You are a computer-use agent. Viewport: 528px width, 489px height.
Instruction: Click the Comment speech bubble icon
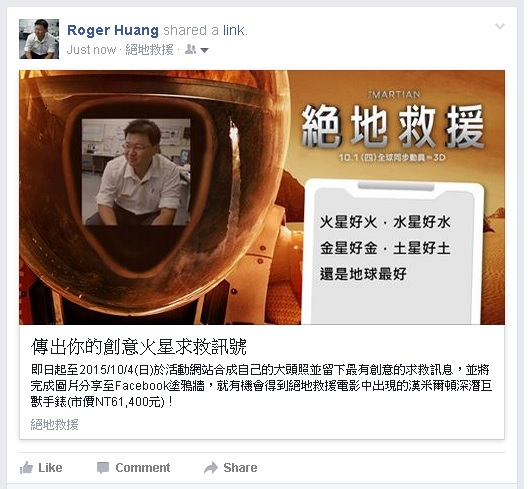click(x=103, y=468)
